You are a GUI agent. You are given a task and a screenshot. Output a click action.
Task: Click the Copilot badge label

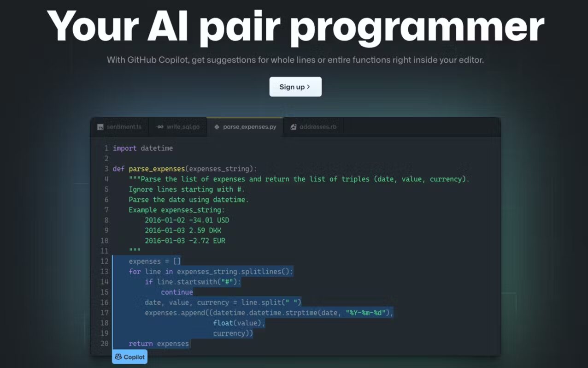pyautogui.click(x=134, y=357)
